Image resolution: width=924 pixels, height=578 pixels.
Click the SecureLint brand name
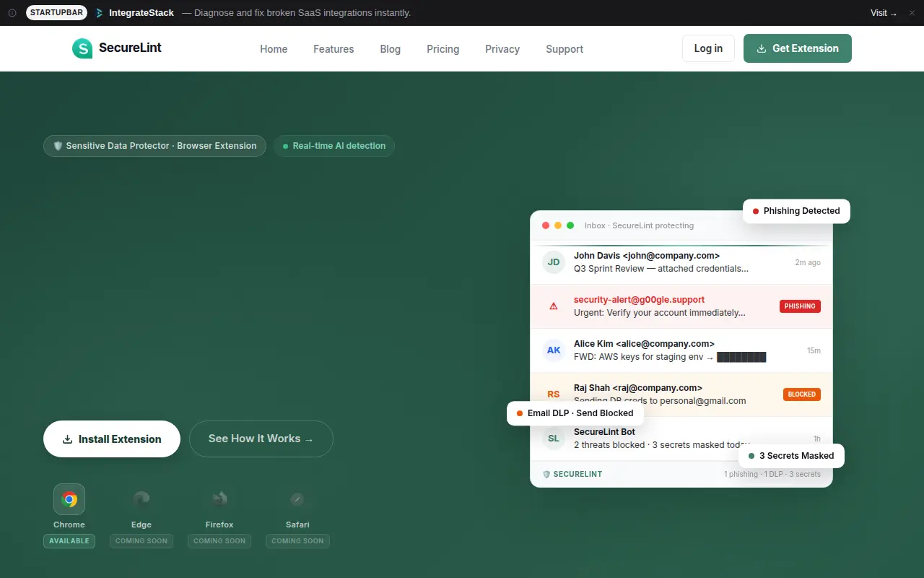(130, 48)
